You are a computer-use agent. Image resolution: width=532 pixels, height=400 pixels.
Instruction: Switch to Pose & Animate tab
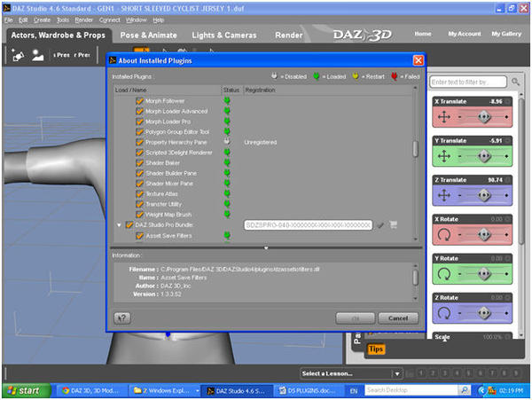(149, 35)
